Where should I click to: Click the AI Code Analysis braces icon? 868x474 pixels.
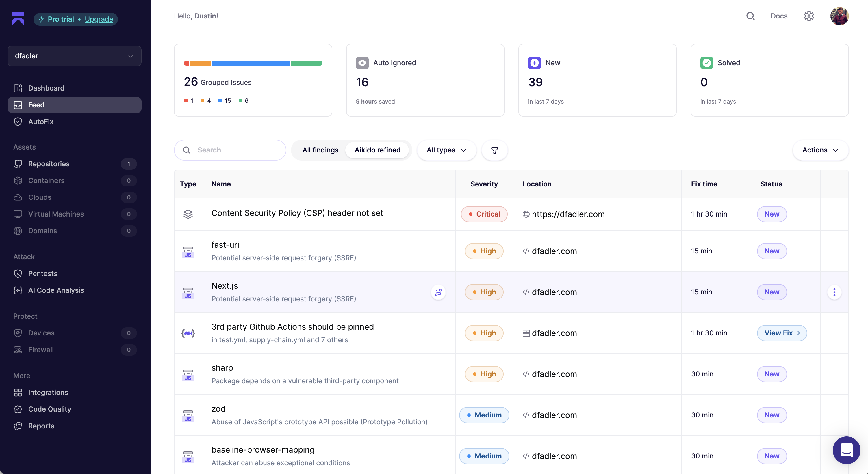click(18, 290)
